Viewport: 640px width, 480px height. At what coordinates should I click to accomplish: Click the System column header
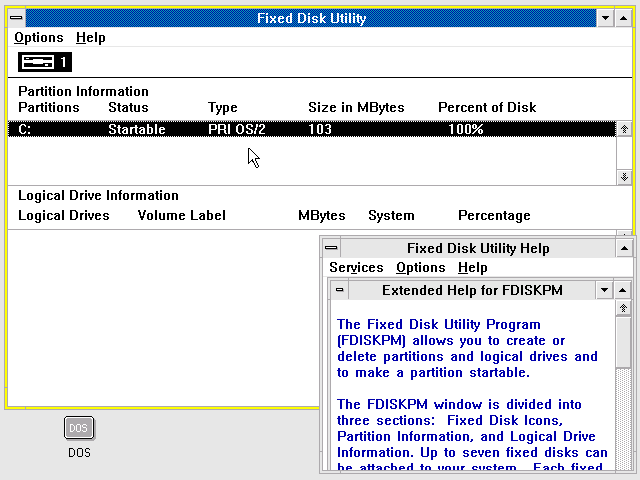[x=391, y=215]
